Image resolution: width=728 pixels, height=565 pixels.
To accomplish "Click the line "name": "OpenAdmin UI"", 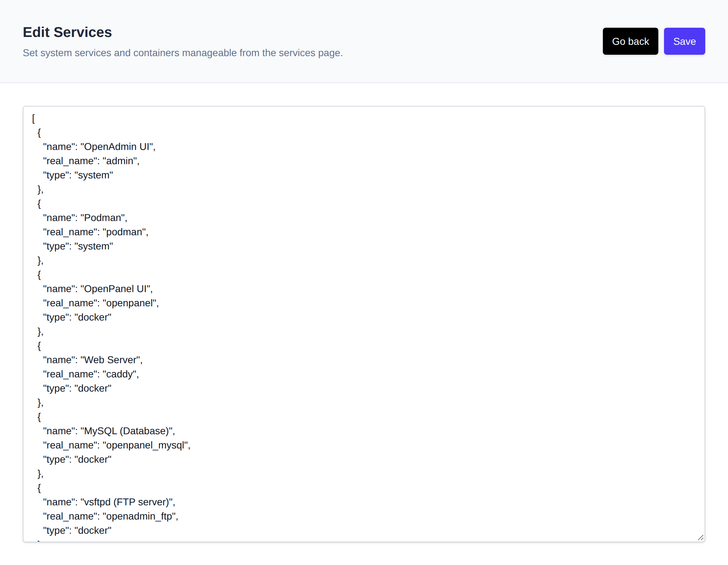I will (99, 147).
